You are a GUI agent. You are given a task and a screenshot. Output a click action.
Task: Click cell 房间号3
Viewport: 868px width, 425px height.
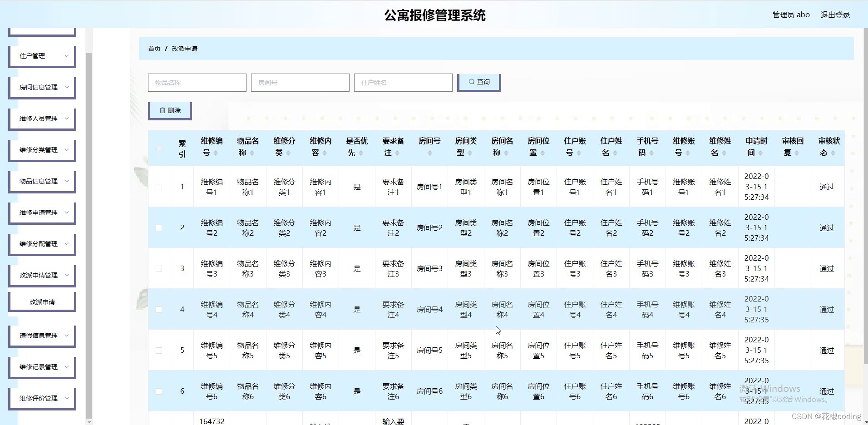tap(429, 269)
